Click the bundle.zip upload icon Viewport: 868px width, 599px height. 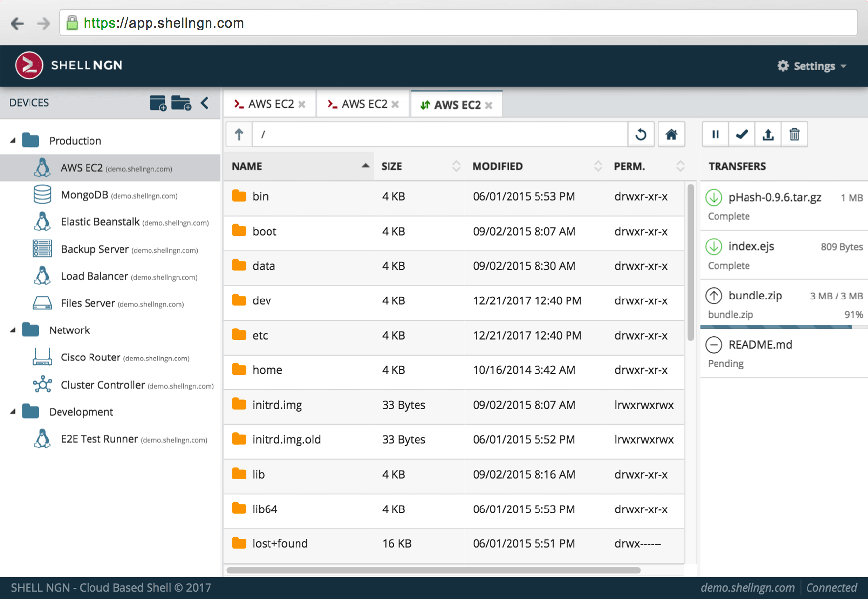714,296
